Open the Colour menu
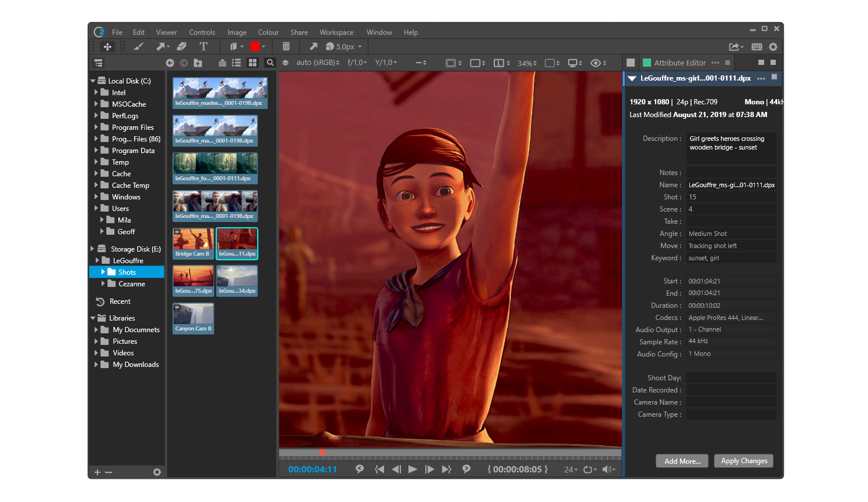 click(269, 32)
